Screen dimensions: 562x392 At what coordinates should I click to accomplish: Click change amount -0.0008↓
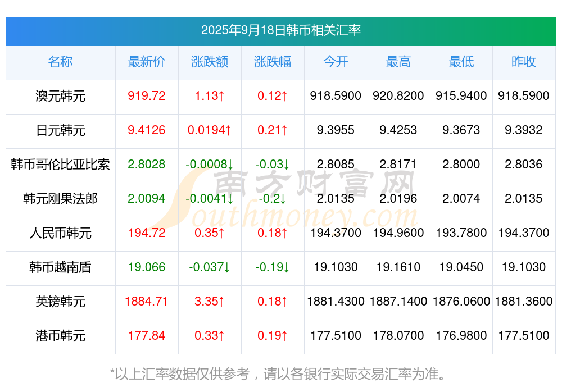pyautogui.click(x=210, y=165)
